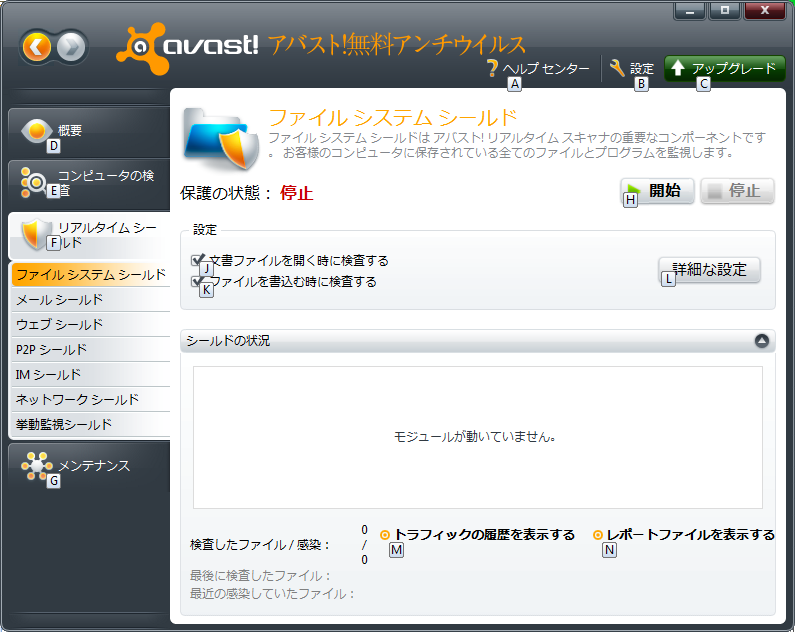
Task: Select ウェブ シールド in the sidebar
Action: pyautogui.click(x=91, y=324)
